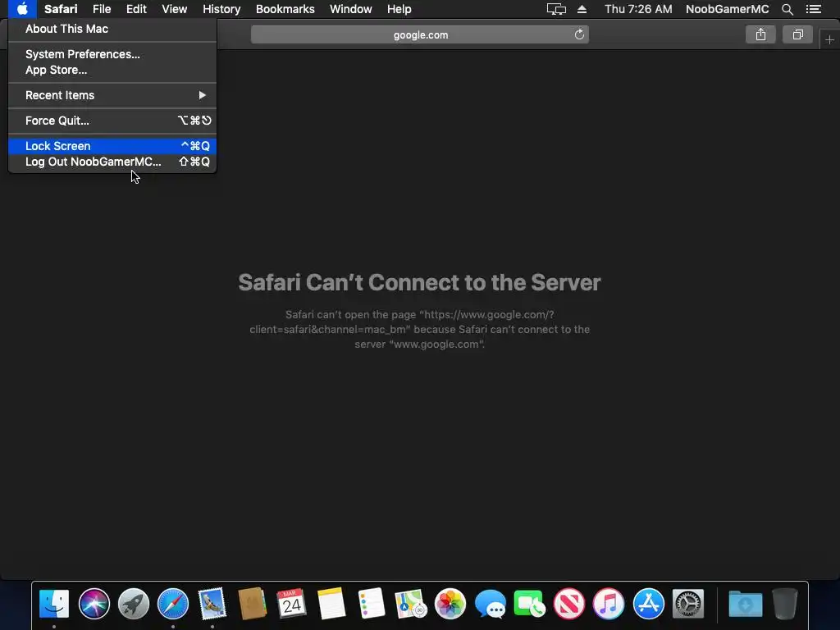
Task: Click the eject icon in menu bar
Action: point(582,9)
